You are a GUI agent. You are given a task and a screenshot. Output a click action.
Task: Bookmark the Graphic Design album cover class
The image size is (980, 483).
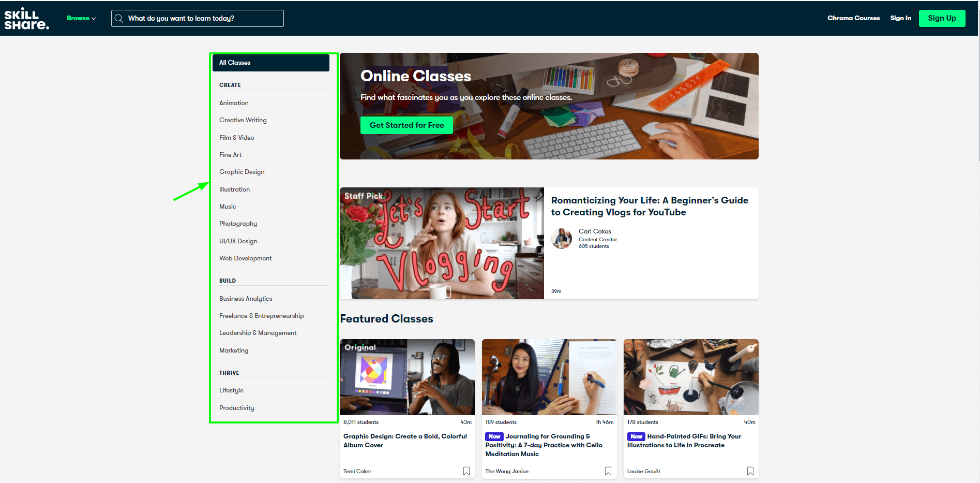coord(466,471)
